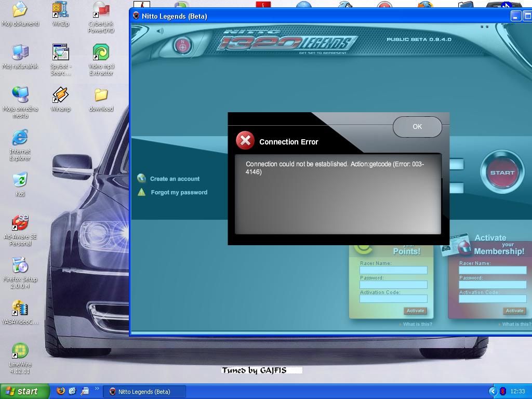Image resolution: width=532 pixels, height=399 pixels.
Task: Launch Firefox from quick launch bar
Action: [61, 391]
